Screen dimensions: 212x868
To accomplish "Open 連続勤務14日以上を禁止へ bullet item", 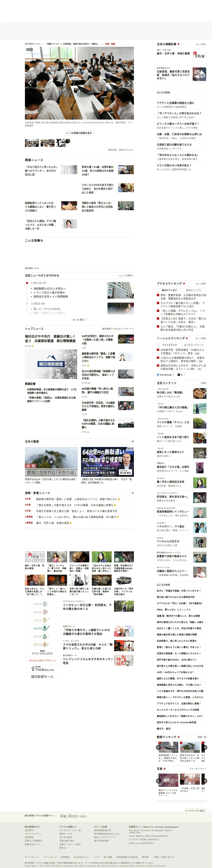I will coord(50,288).
